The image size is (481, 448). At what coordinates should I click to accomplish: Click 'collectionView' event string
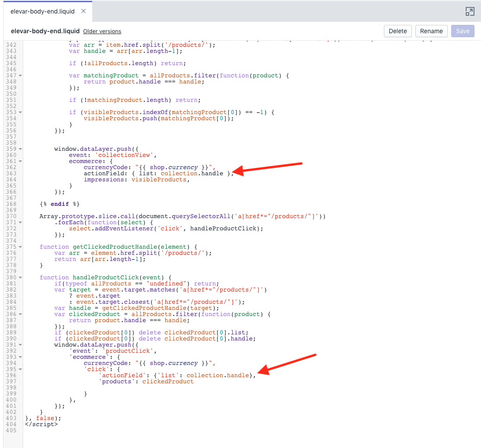[124, 155]
